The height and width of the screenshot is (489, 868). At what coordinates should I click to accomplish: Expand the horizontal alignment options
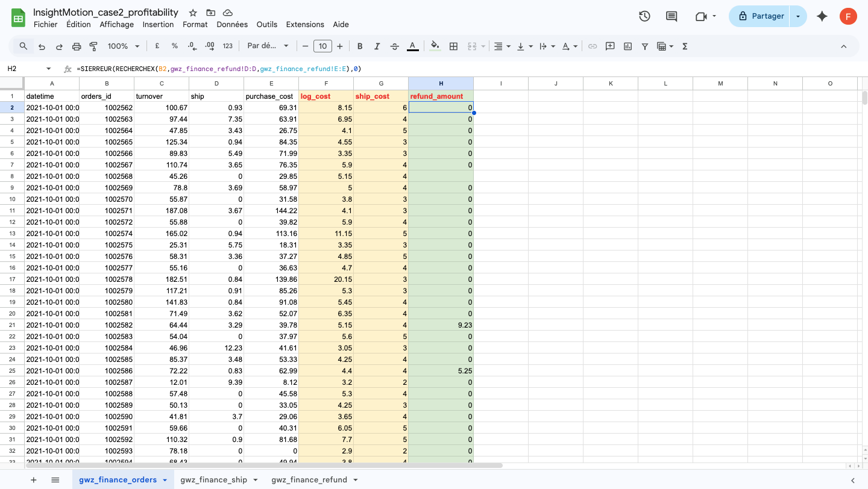coord(508,46)
